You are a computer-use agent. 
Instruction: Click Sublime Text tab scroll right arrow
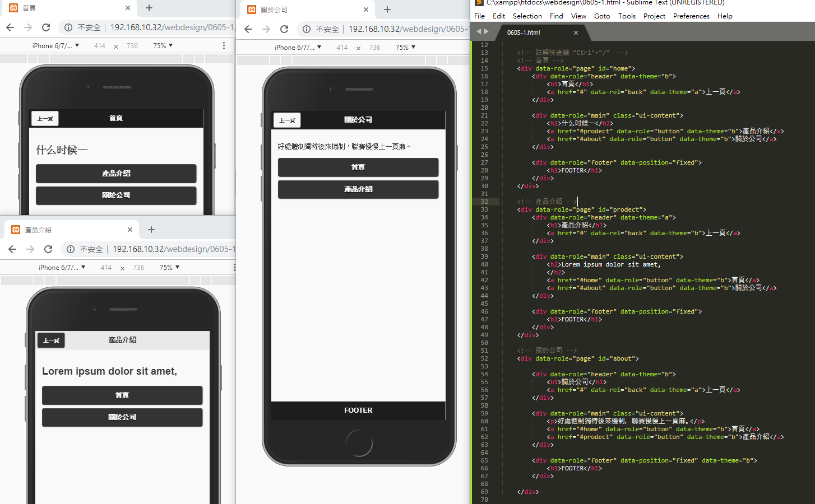(486, 32)
